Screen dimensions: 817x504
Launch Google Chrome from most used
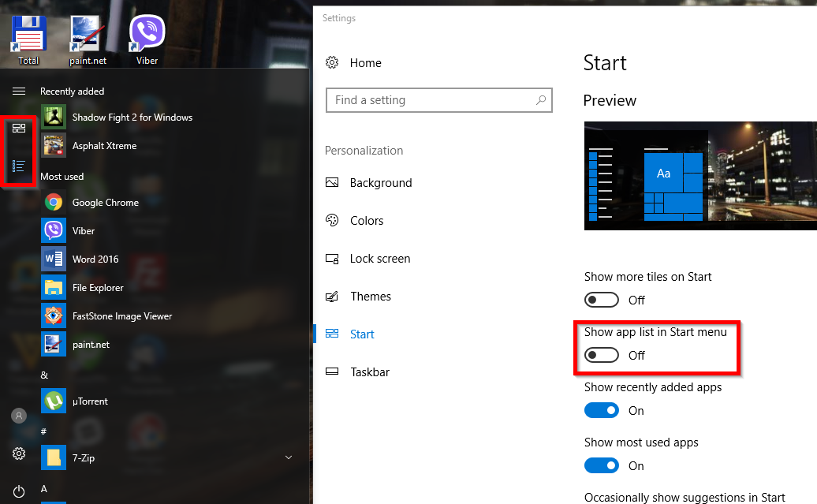click(x=105, y=203)
